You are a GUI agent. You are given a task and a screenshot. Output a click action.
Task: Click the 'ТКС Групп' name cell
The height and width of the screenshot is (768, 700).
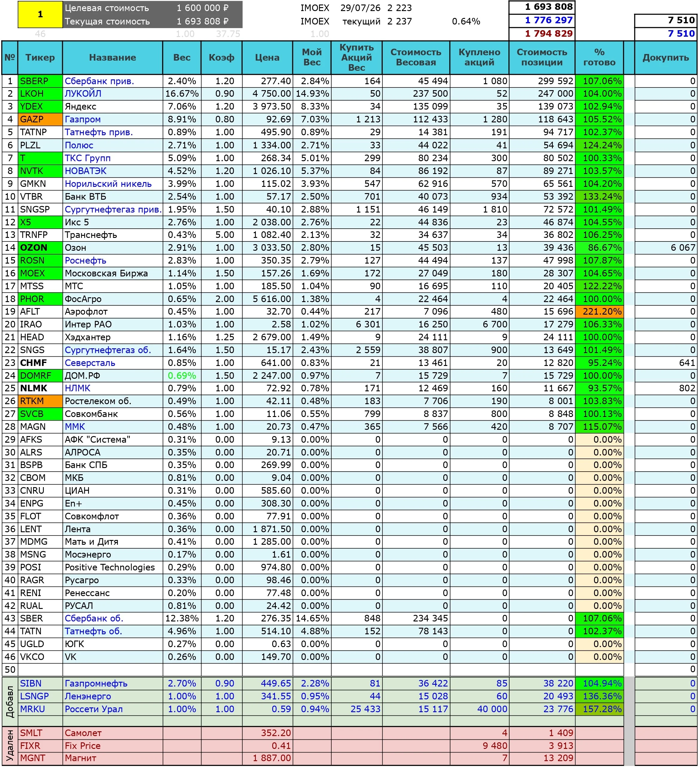click(113, 158)
